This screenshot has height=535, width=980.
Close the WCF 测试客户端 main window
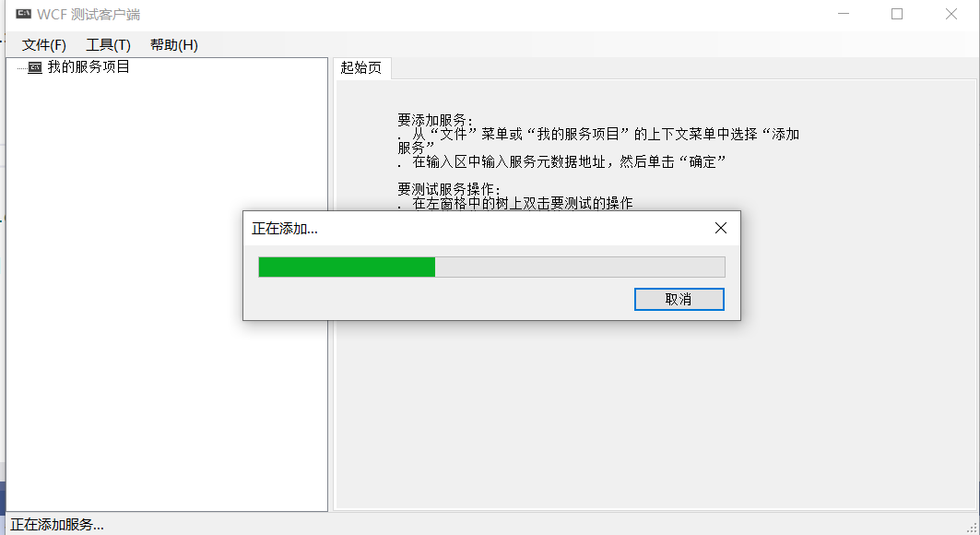[x=951, y=14]
